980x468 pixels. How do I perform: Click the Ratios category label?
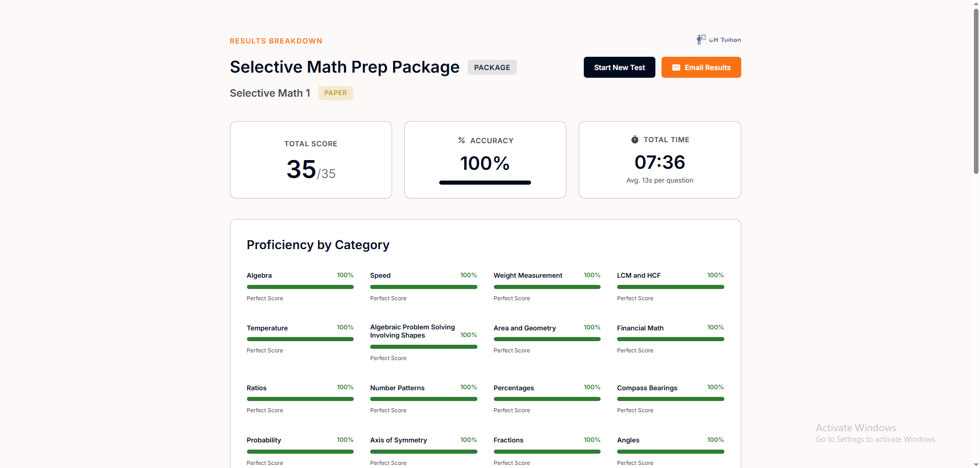click(257, 388)
